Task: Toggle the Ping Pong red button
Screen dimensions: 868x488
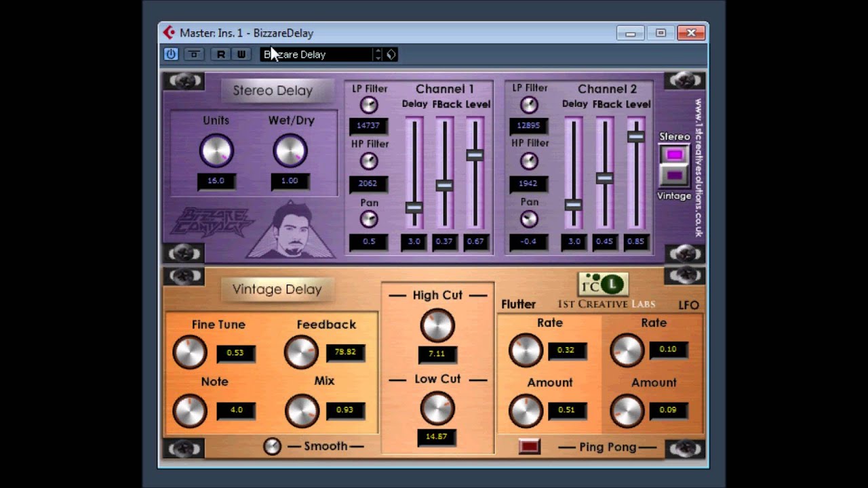Action: coord(529,447)
